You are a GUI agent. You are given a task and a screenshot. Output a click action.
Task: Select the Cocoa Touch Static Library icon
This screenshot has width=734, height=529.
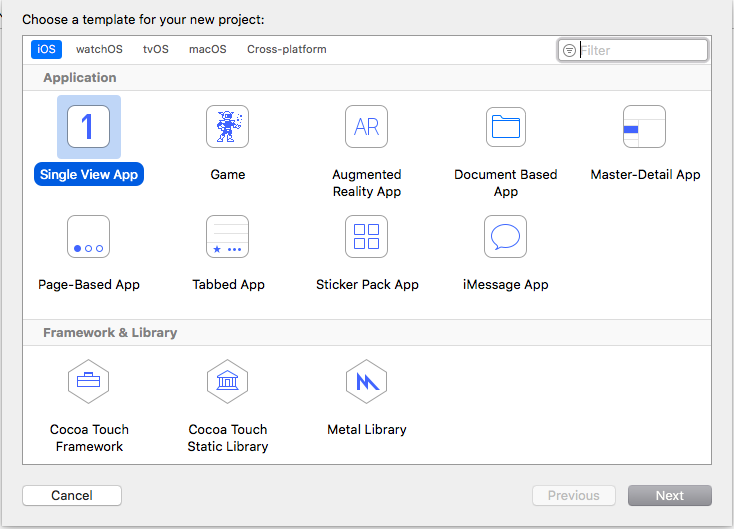click(228, 381)
